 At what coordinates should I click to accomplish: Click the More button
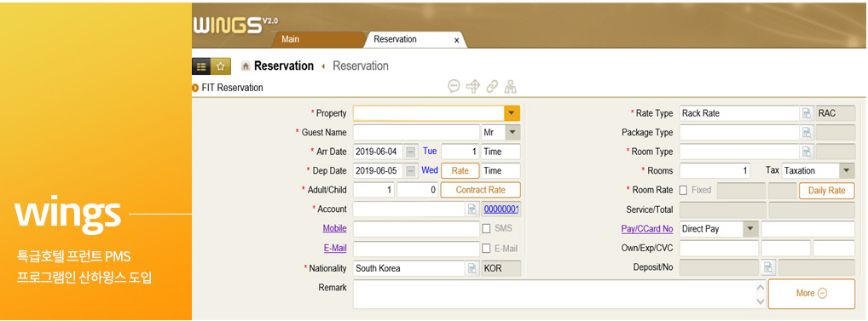point(812,294)
